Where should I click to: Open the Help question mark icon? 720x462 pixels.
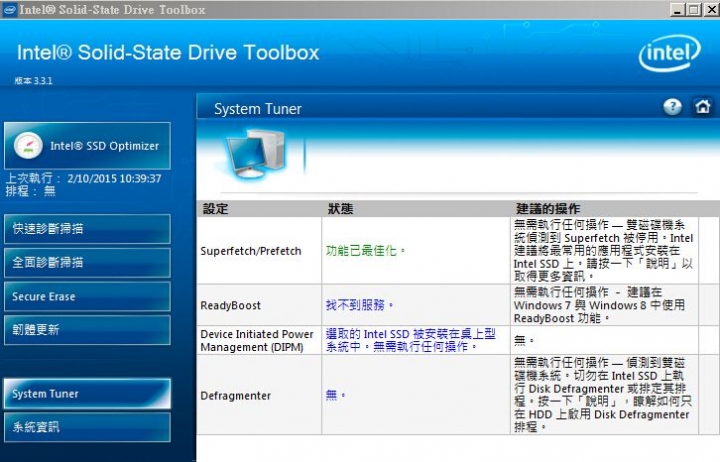coord(672,107)
